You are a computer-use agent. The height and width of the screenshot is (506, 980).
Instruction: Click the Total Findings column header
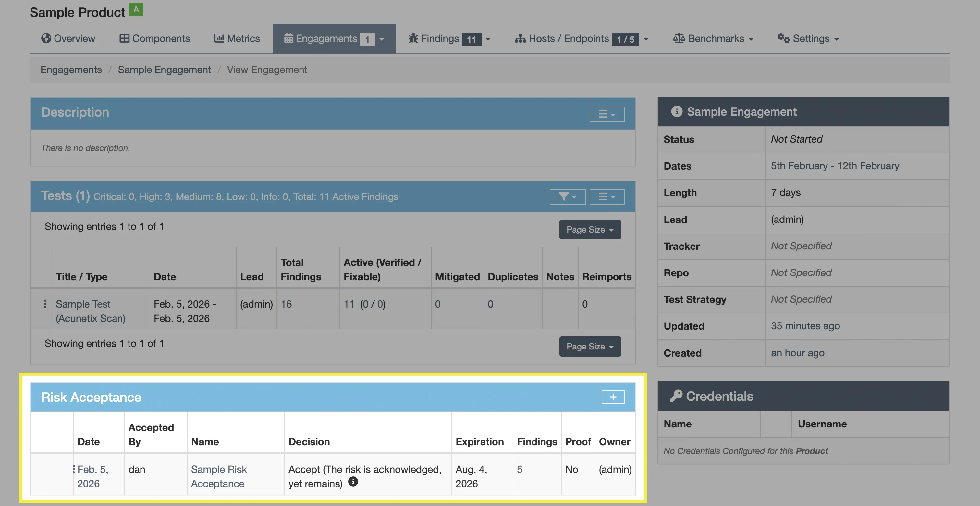coord(300,270)
